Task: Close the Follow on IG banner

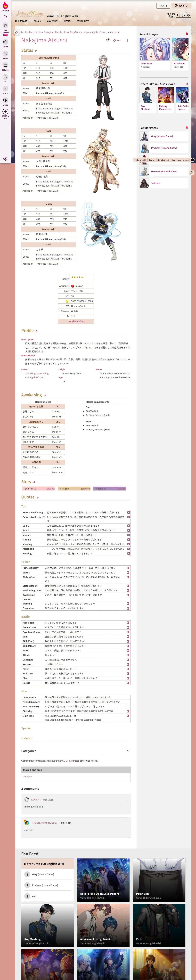Action: (192, 160)
